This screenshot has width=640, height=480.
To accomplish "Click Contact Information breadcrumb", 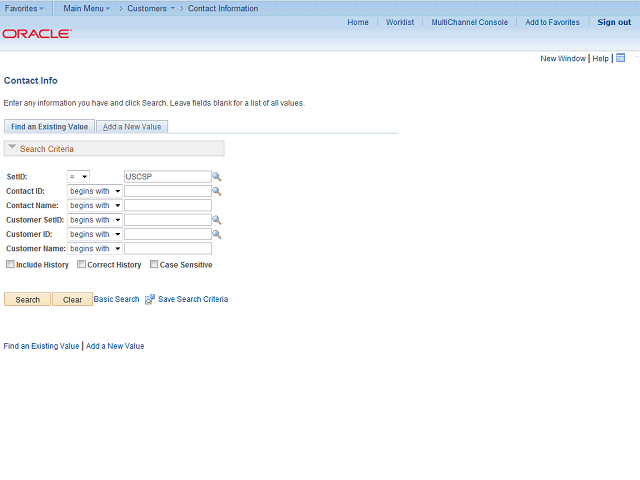I will [x=223, y=8].
